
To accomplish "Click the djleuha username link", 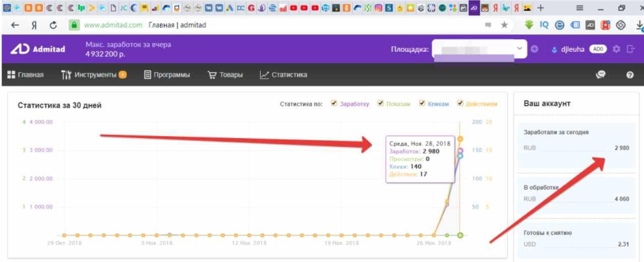I will click(572, 49).
